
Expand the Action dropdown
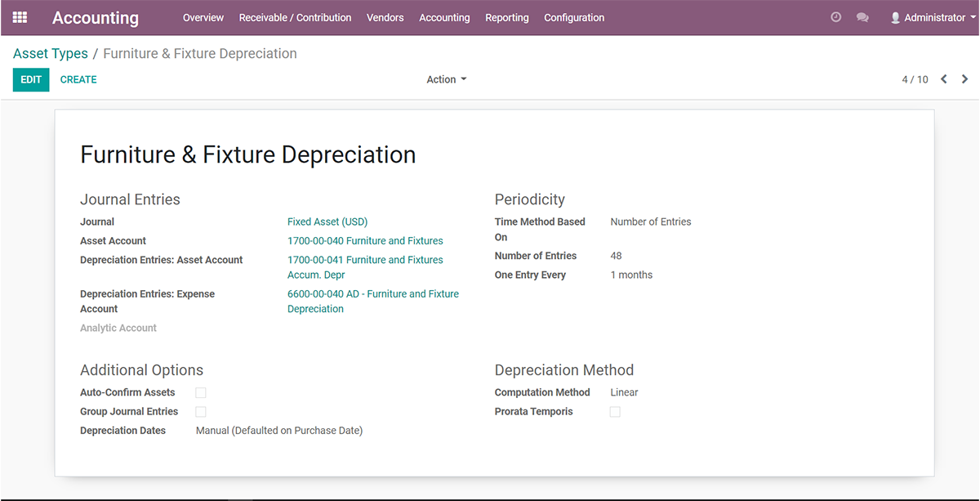click(x=446, y=79)
